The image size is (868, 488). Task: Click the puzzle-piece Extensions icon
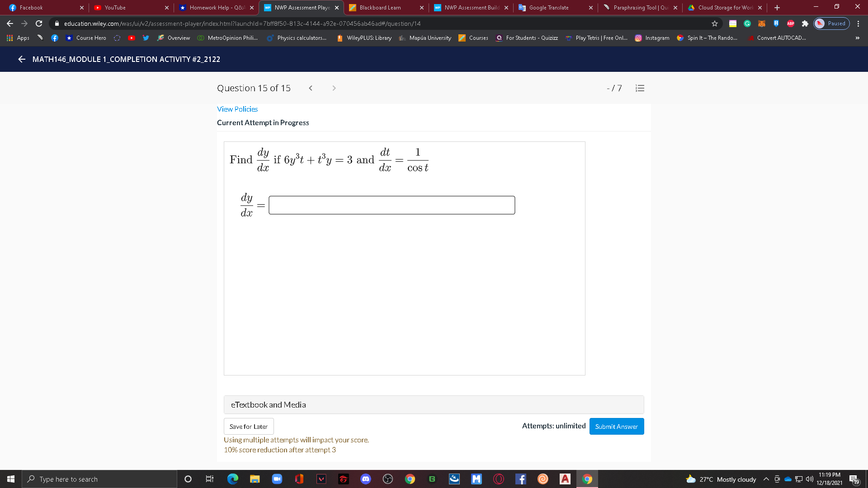805,23
